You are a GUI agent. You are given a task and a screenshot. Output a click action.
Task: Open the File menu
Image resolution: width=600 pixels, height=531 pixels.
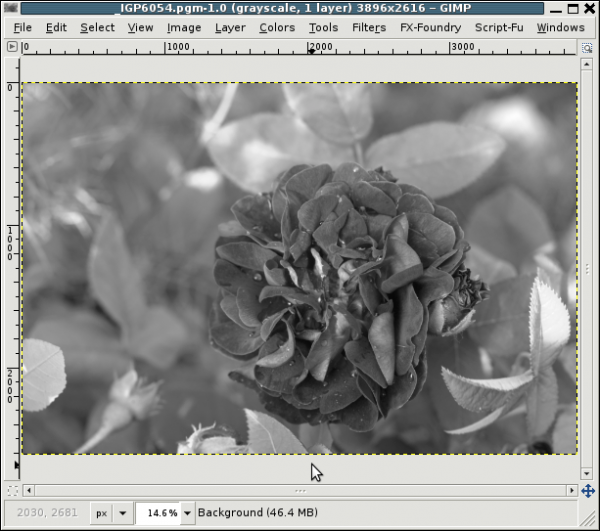23,28
